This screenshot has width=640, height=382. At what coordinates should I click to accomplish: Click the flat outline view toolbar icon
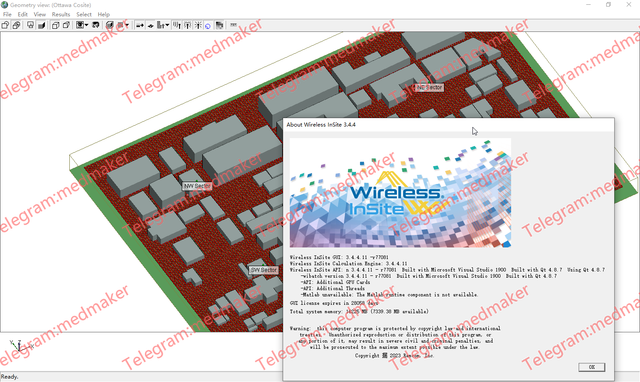click(x=30, y=25)
